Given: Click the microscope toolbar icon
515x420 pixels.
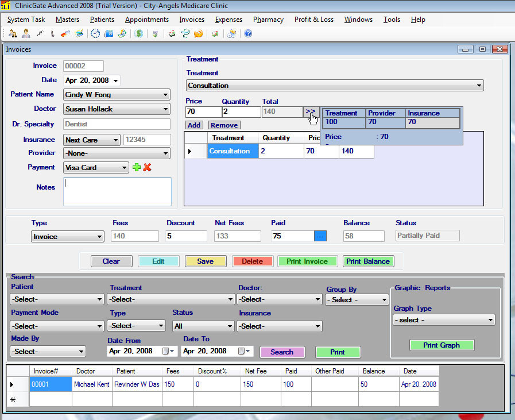Looking at the screenshot, I should pos(53,33).
